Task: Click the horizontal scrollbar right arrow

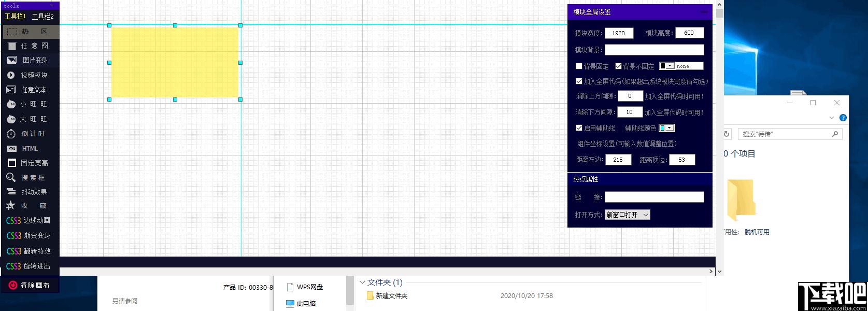Action: (x=711, y=271)
